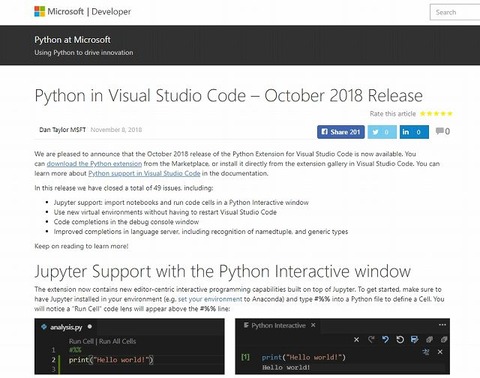Click the collapse all cells icon
Viewport: 480px width, 378px height.
pyautogui.click(x=444, y=340)
